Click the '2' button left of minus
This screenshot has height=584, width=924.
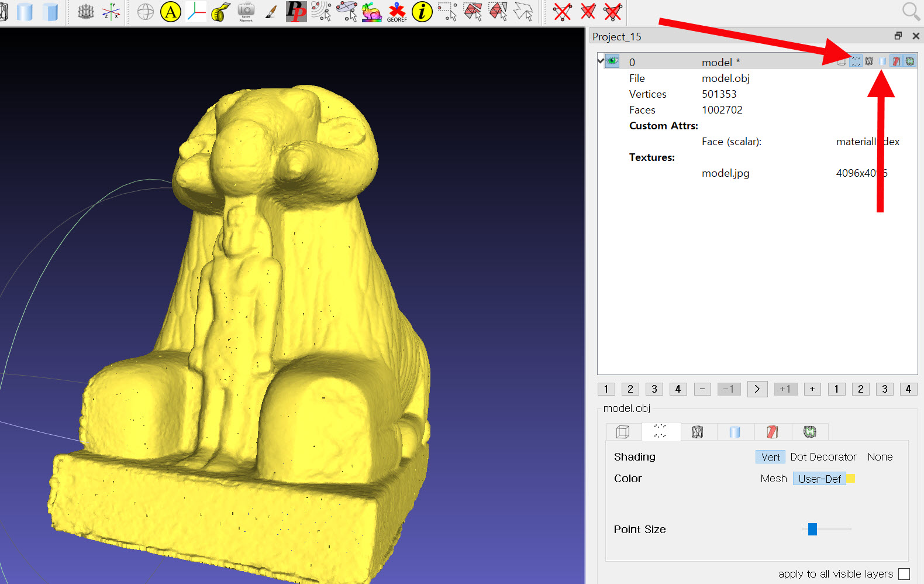tap(630, 389)
